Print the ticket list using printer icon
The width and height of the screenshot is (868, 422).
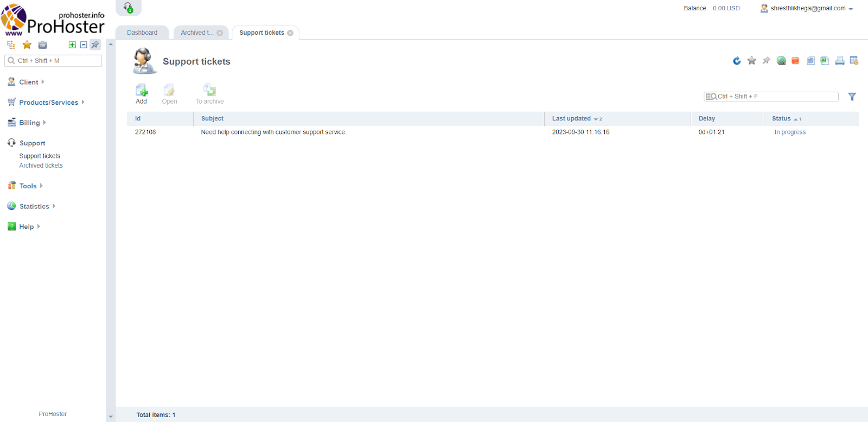point(839,61)
